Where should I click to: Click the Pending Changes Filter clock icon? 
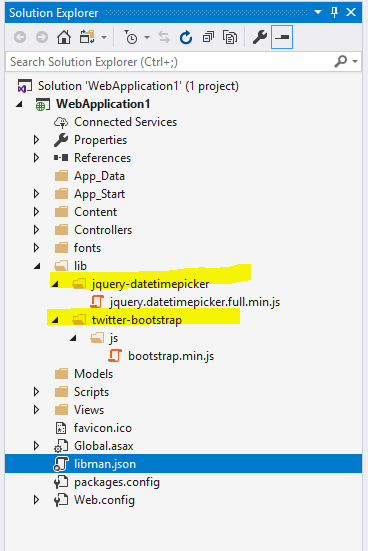click(x=130, y=37)
